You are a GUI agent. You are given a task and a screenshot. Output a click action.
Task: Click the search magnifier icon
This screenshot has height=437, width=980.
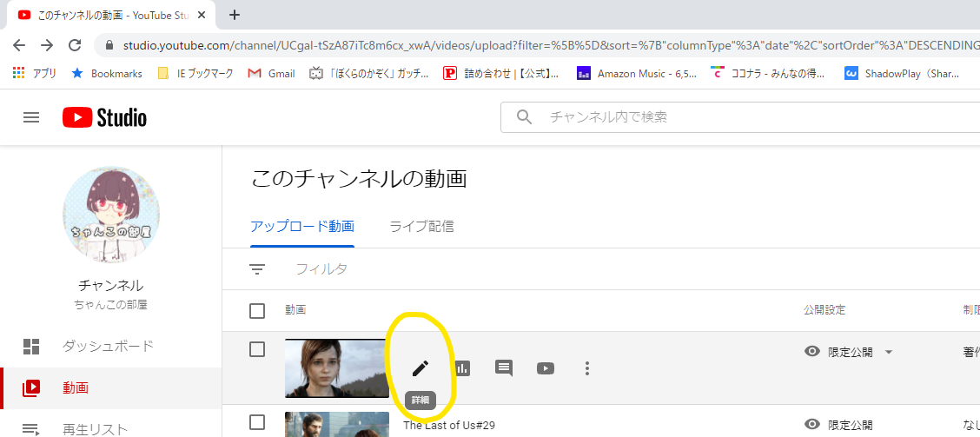(x=525, y=117)
